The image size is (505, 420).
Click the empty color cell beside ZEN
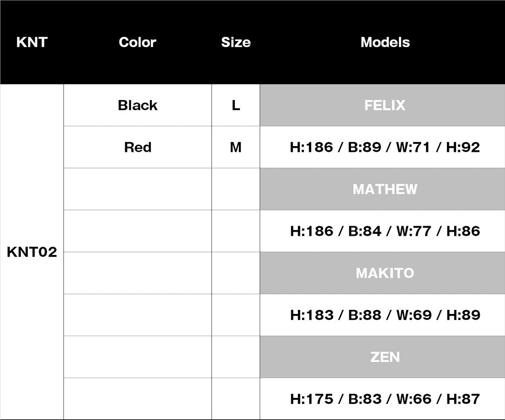[x=137, y=357]
